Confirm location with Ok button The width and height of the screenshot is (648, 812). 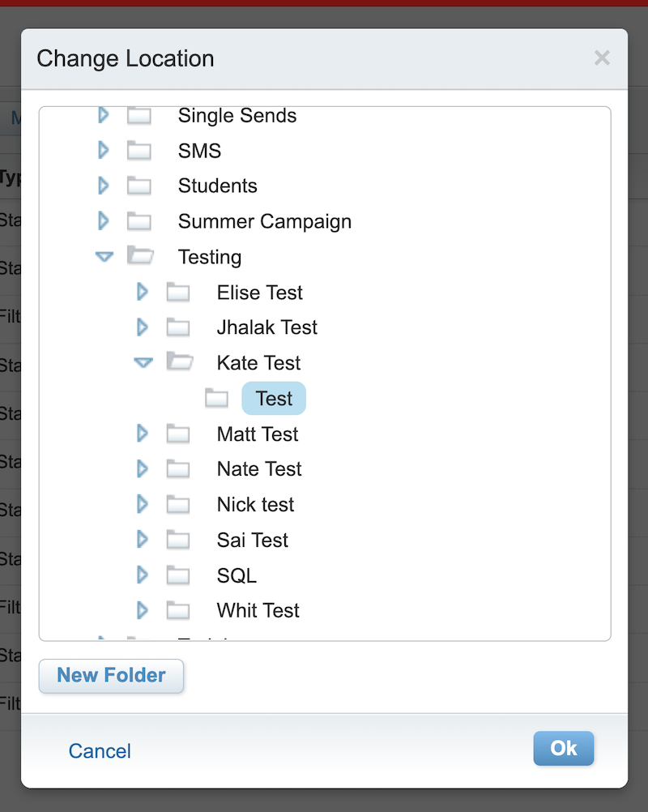[564, 748]
